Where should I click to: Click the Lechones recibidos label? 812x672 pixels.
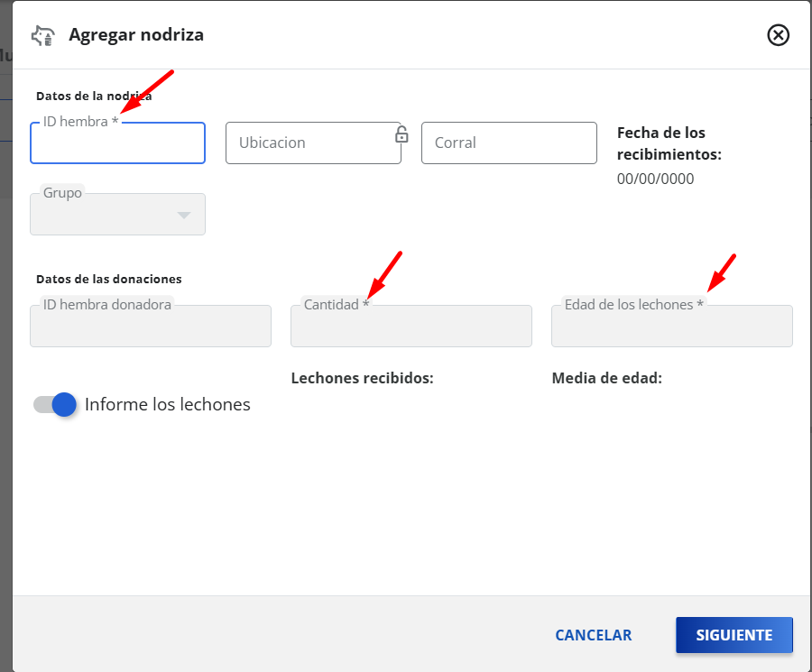coord(362,378)
